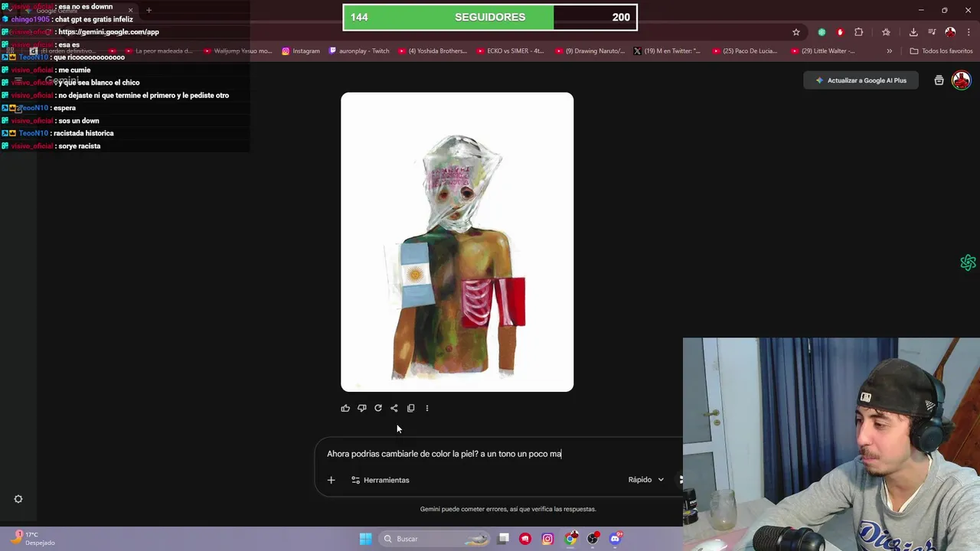
Task: Click the plus icon to add a file
Action: tap(331, 480)
